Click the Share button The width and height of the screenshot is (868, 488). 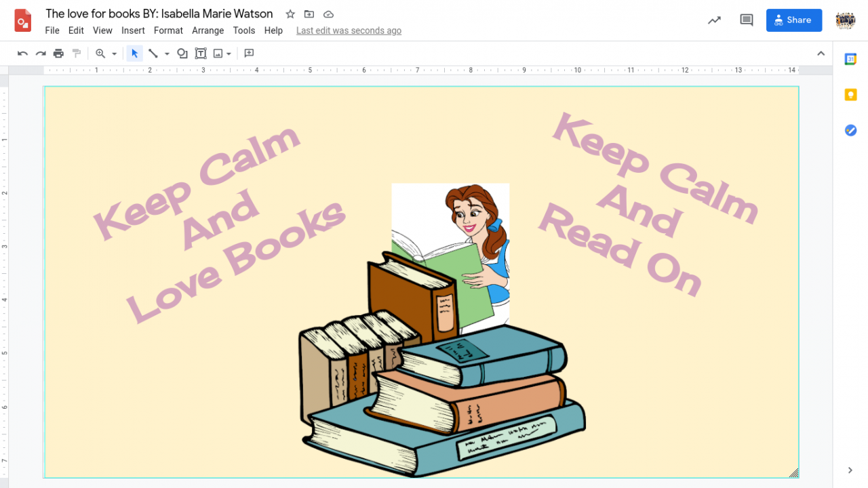click(794, 20)
